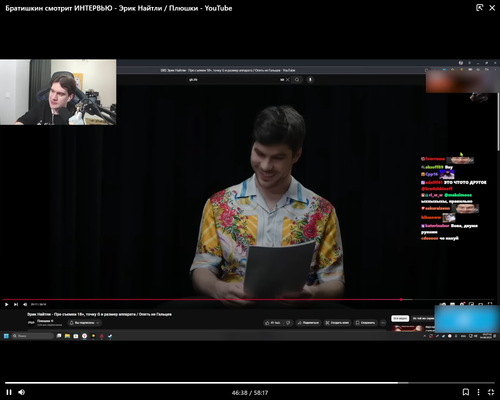This screenshot has width=500, height=400.
Task: Play the YouTube video inside the stream
Action: pyautogui.click(x=6, y=304)
